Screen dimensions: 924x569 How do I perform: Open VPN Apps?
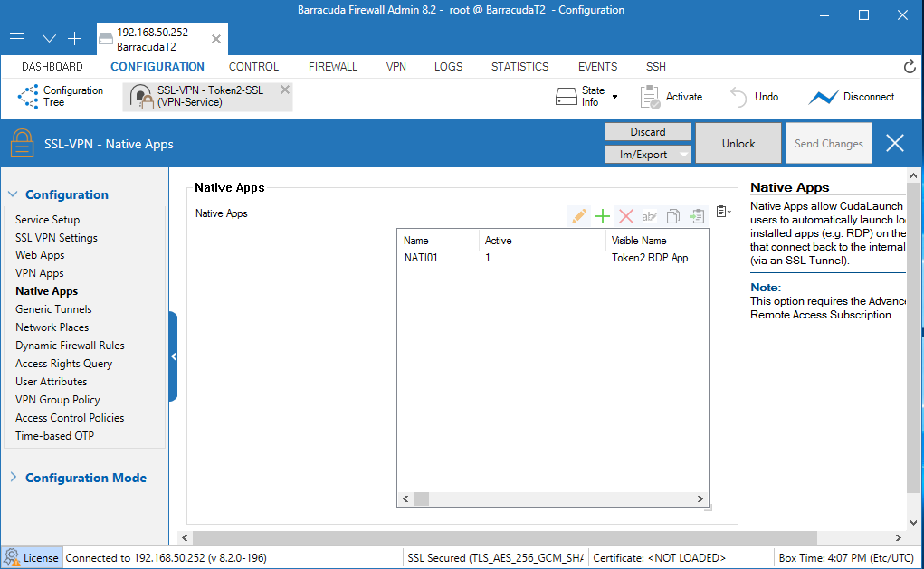[39, 273]
